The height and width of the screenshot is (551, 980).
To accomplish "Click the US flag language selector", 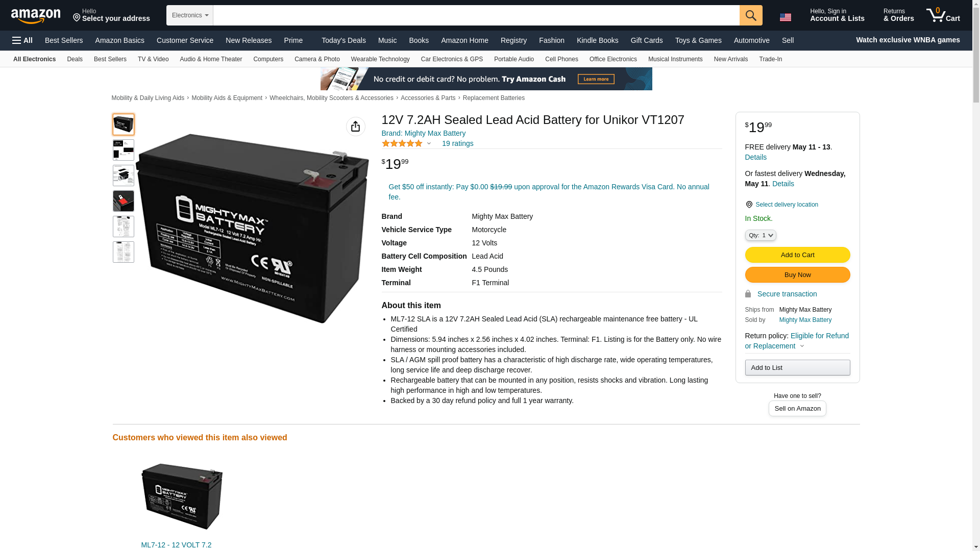I will (x=785, y=17).
